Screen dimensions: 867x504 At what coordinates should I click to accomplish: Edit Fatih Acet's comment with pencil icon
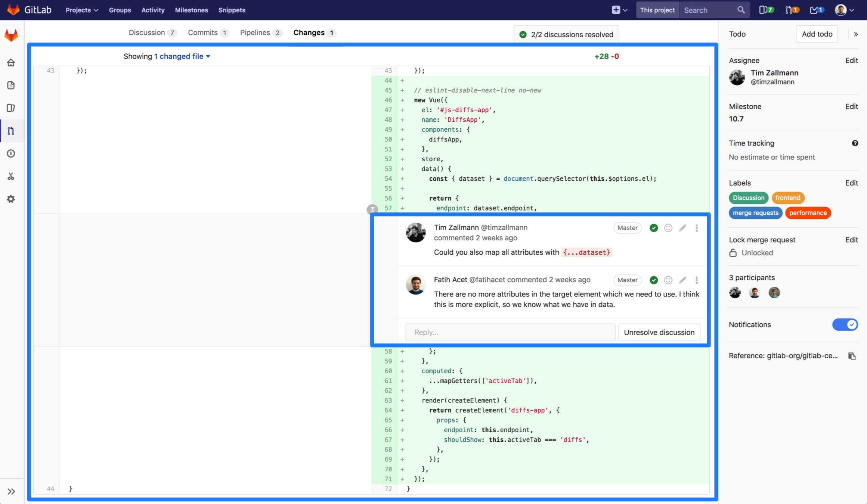coord(682,280)
